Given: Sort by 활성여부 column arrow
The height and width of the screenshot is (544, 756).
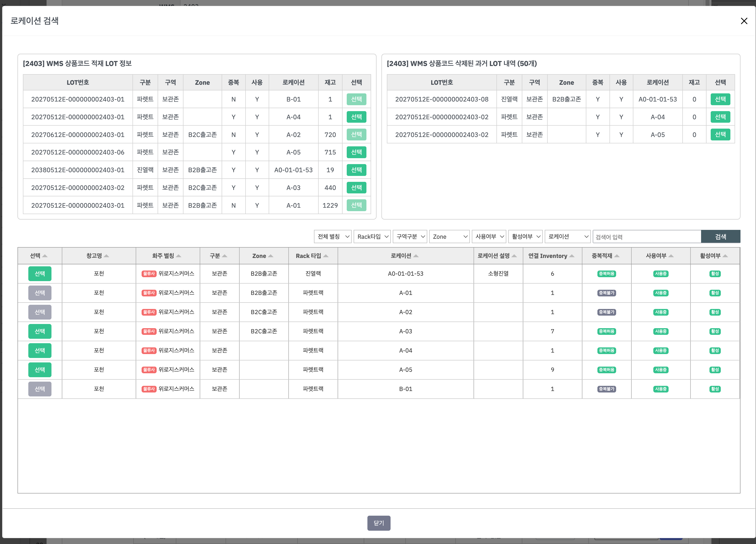Looking at the screenshot, I should coord(725,256).
